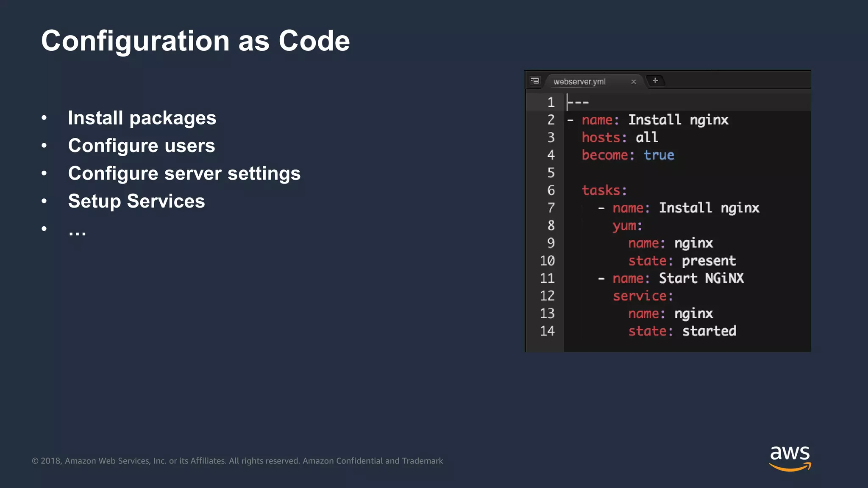Click the 'Install packages' bullet
Image resolution: width=868 pixels, height=488 pixels.
coord(142,118)
